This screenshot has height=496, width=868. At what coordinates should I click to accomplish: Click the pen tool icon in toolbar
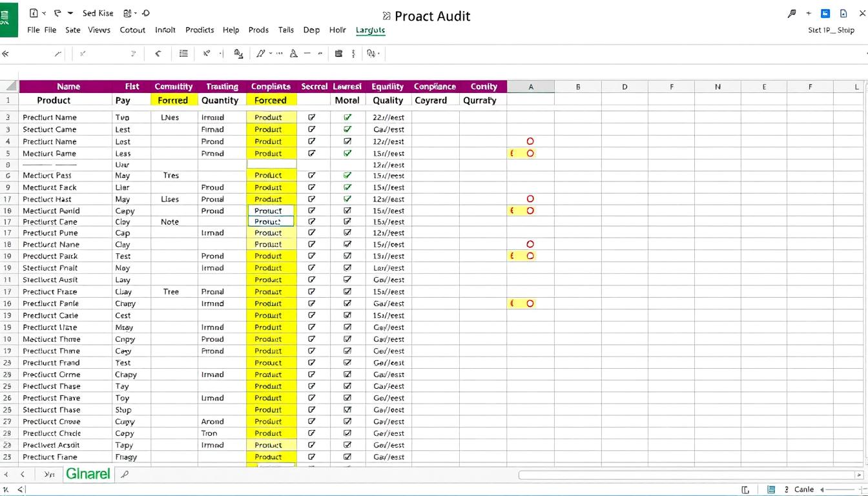[261, 54]
